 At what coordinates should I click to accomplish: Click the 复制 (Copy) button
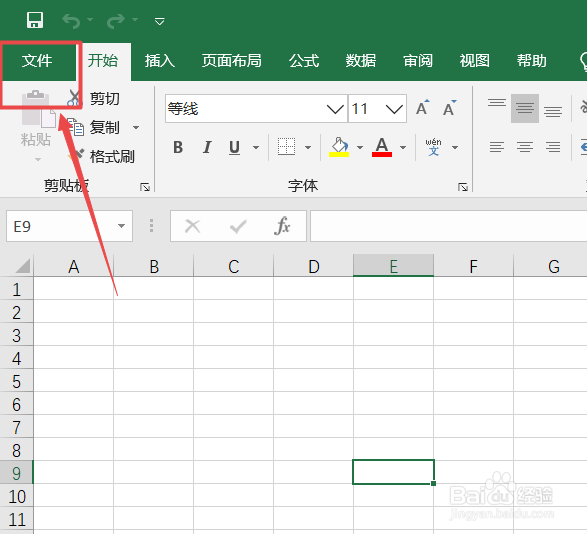pyautogui.click(x=94, y=128)
